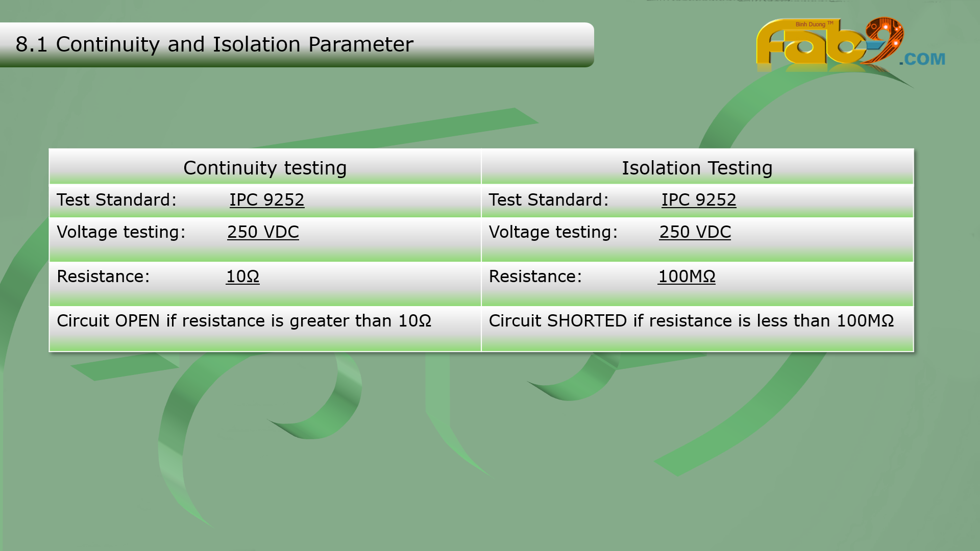980x551 pixels.
Task: Select 'Test Standard:' label in Continuity column
Action: pos(116,200)
